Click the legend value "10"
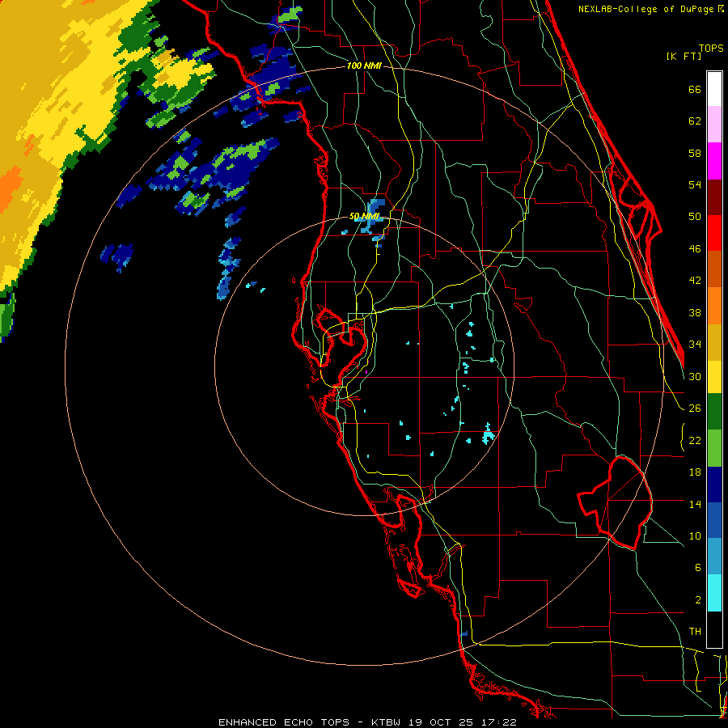The width and height of the screenshot is (728, 728). coord(695,536)
